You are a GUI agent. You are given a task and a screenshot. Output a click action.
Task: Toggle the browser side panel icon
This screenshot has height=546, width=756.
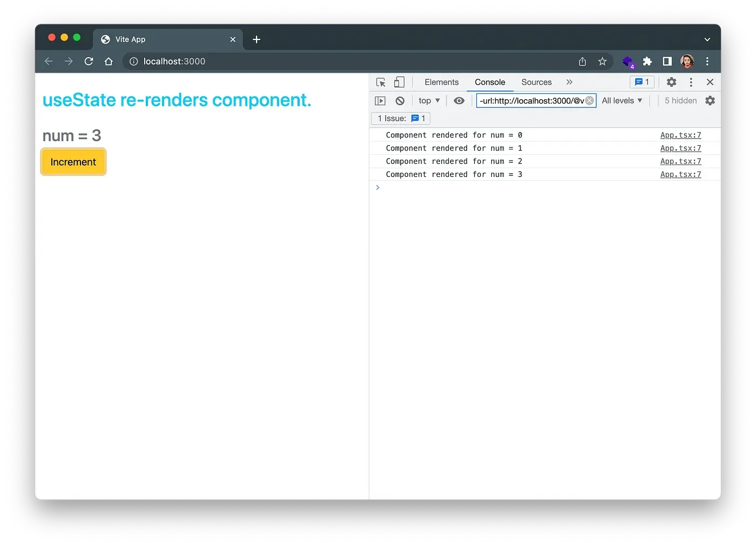667,62
